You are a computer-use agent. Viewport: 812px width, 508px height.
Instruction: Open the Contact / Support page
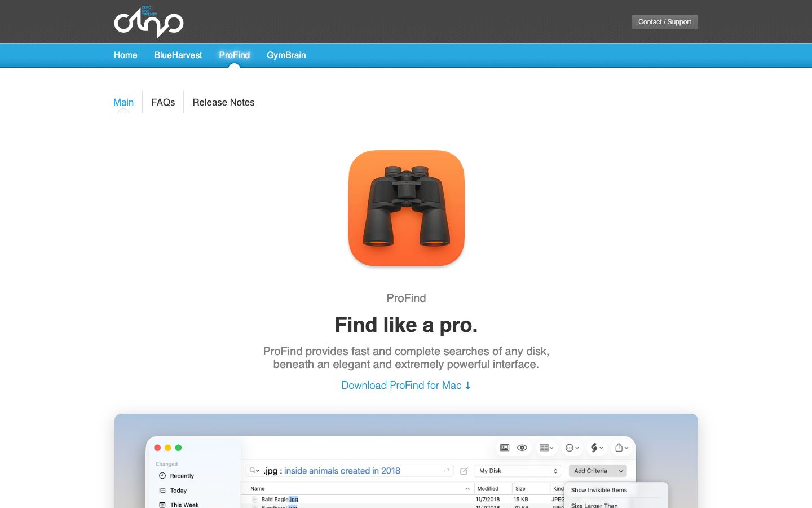pos(664,22)
